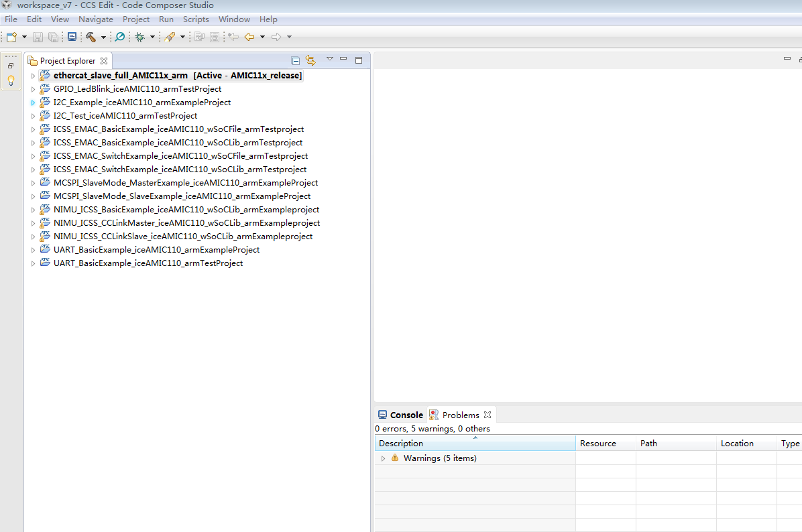
Task: Toggle Link with Editor in Project Explorer
Action: 310,60
